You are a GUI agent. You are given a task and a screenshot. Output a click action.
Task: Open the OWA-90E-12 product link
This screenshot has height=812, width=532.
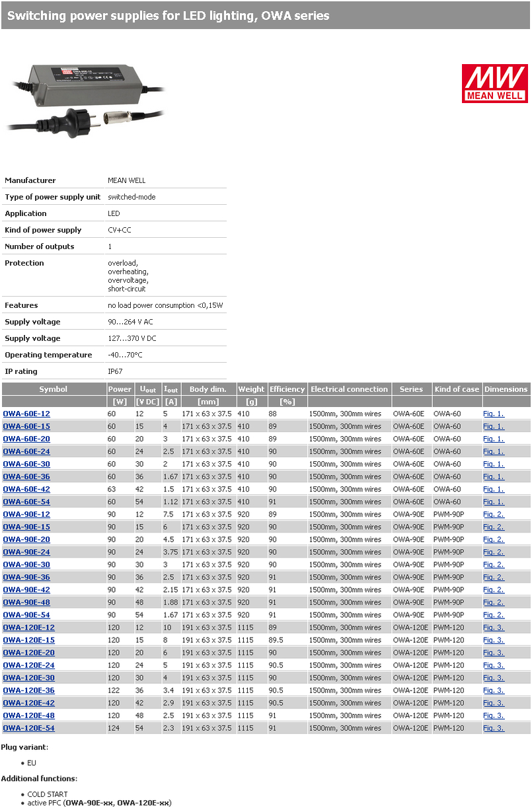26,515
